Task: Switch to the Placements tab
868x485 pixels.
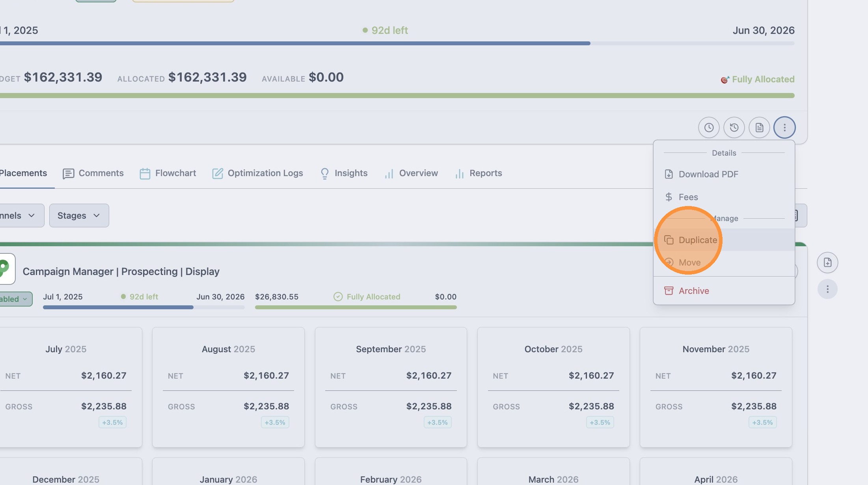Action: [24, 173]
